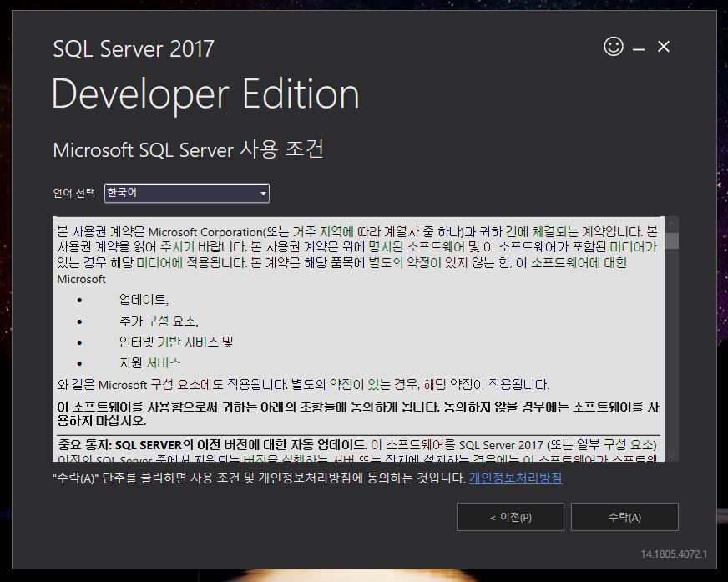Click the '추가 구성 요소,' bullet text

click(x=159, y=321)
